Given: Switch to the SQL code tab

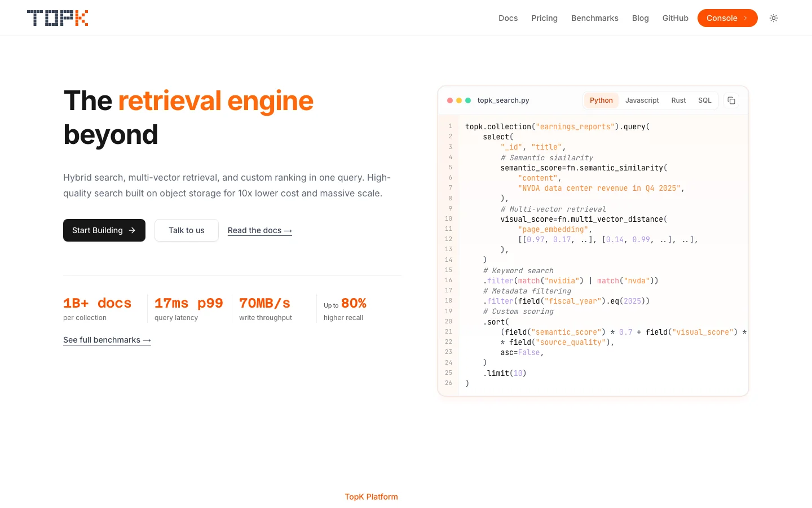Looking at the screenshot, I should tap(705, 100).
